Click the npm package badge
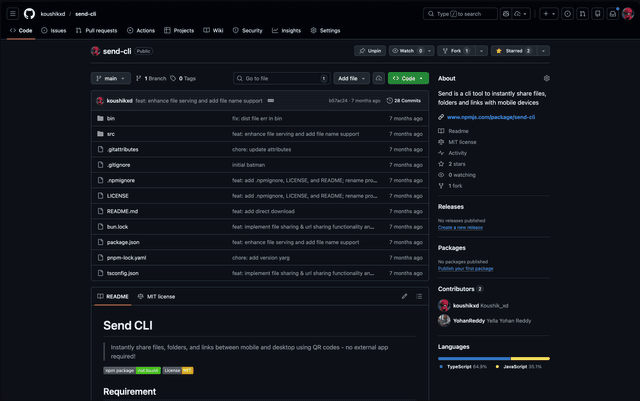The width and height of the screenshot is (640, 401). [132, 370]
